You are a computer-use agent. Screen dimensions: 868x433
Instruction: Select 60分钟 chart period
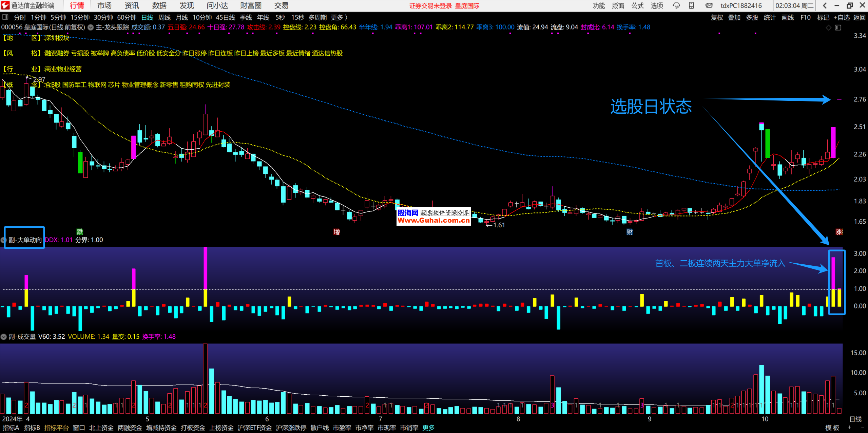(x=127, y=17)
